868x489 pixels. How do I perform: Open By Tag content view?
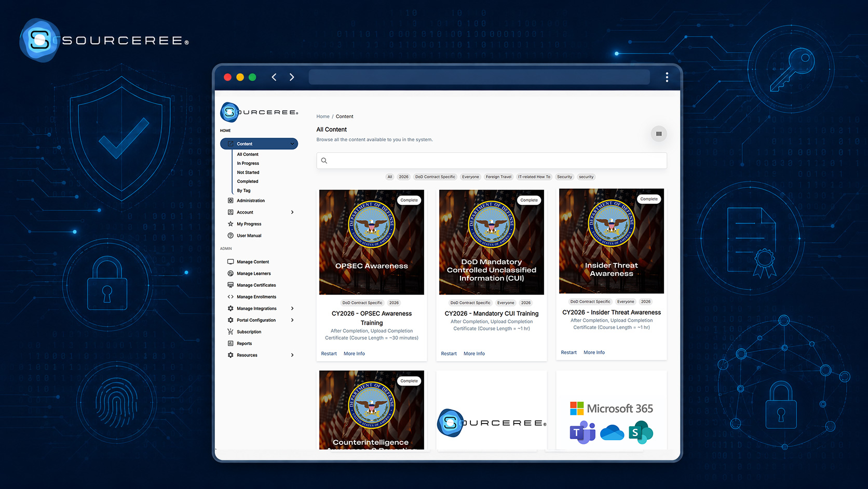[243, 191]
